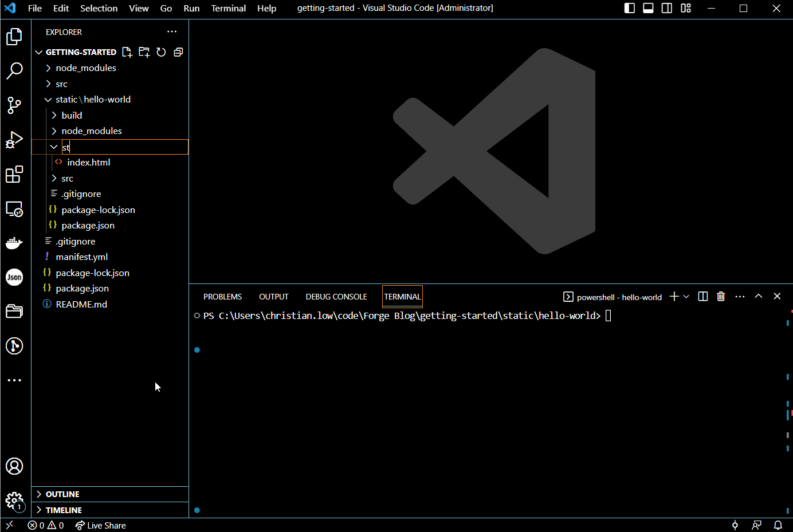Toggle the bottom panel visibility

point(648,8)
